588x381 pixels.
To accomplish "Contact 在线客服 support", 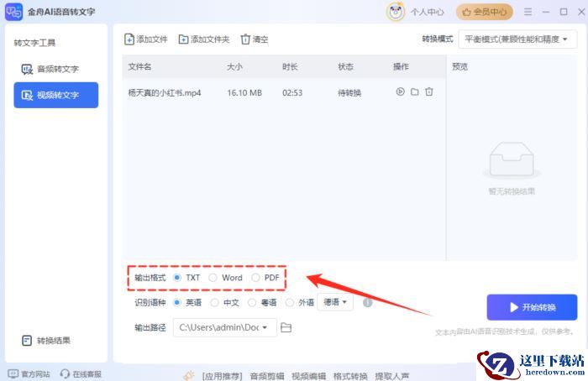I will click(81, 374).
